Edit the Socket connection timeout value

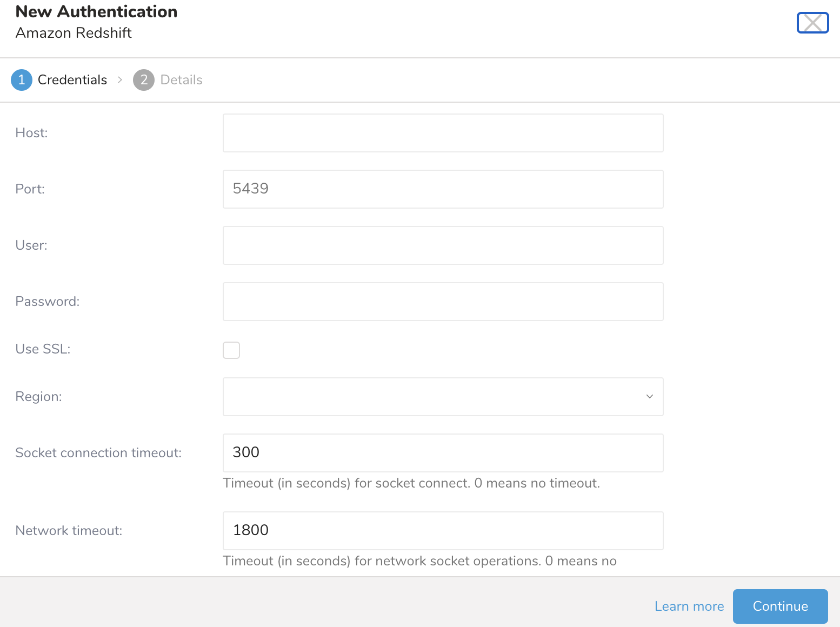coord(443,453)
